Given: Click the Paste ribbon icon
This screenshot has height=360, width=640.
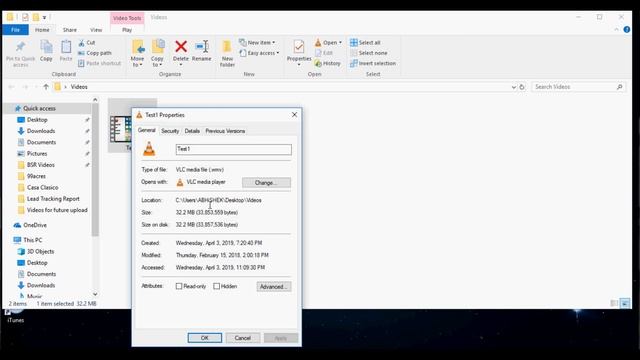Looking at the screenshot, I should pyautogui.click(x=66, y=51).
